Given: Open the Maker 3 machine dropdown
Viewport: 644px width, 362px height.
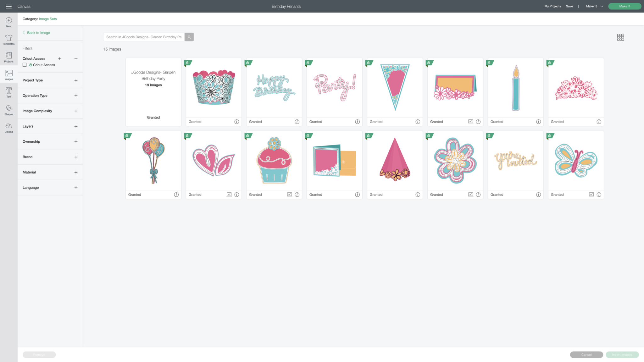Looking at the screenshot, I should click(594, 6).
